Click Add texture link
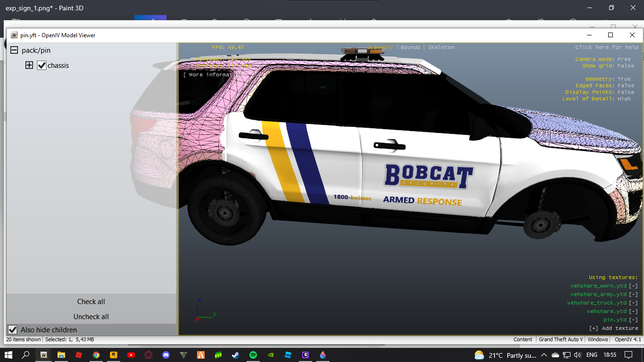The image size is (644, 362). [613, 329]
